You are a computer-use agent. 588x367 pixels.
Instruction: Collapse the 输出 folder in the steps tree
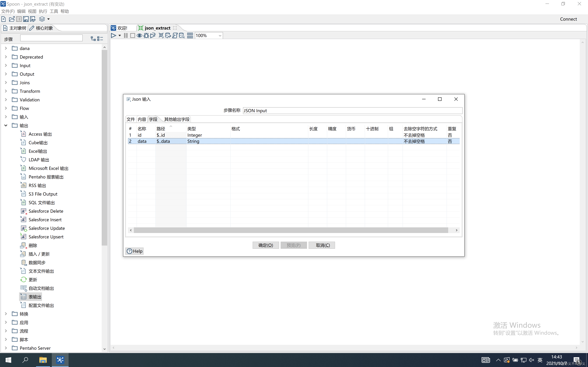click(6, 125)
